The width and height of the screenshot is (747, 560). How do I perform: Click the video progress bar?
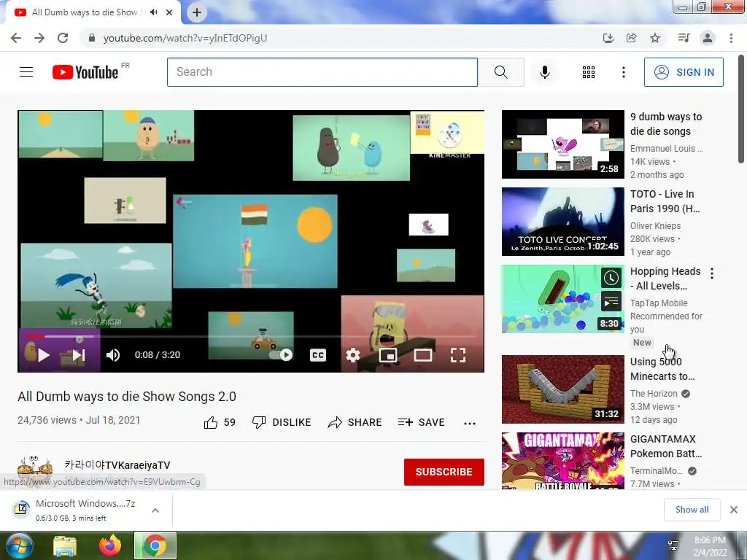tap(251, 336)
